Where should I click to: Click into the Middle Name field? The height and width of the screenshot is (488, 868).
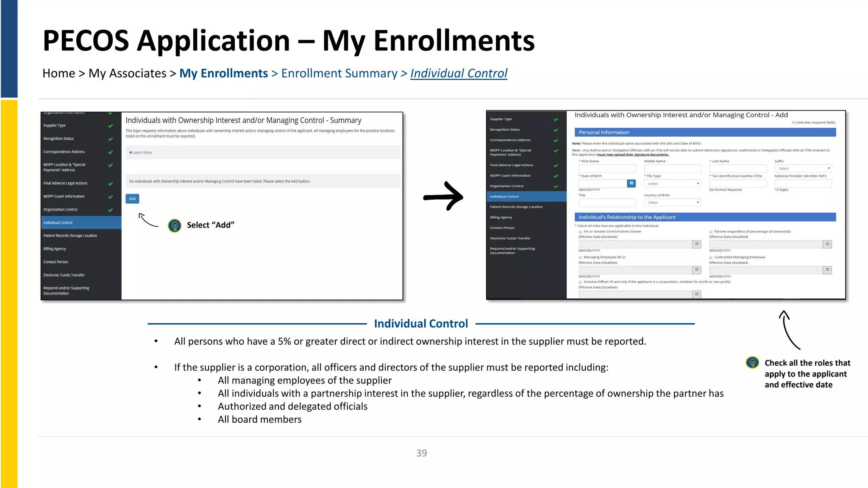point(673,168)
